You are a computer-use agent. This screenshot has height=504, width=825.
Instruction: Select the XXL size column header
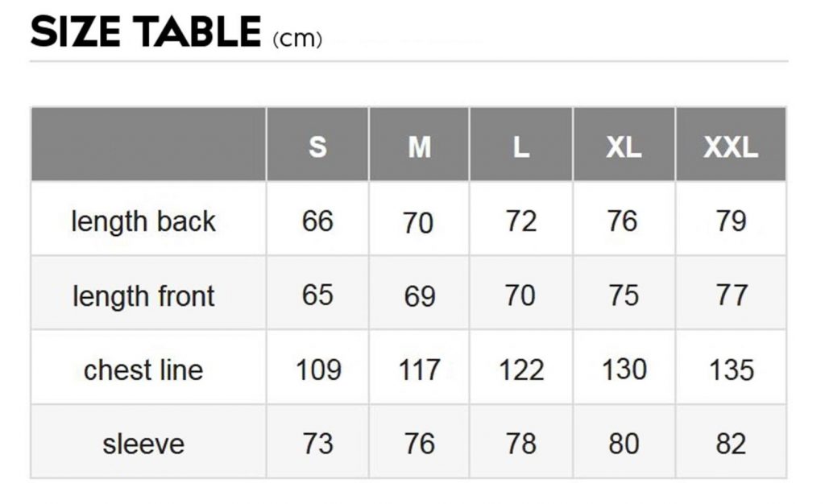tap(731, 147)
